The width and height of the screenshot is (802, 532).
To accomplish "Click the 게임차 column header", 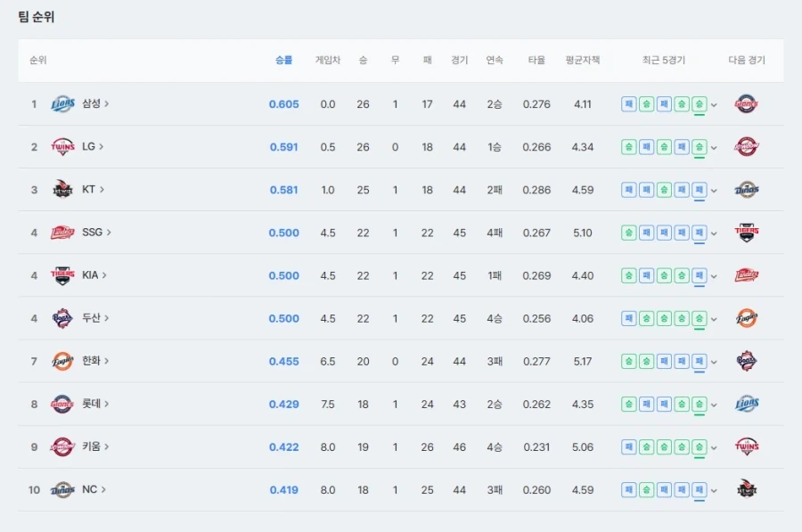I will pos(327,61).
